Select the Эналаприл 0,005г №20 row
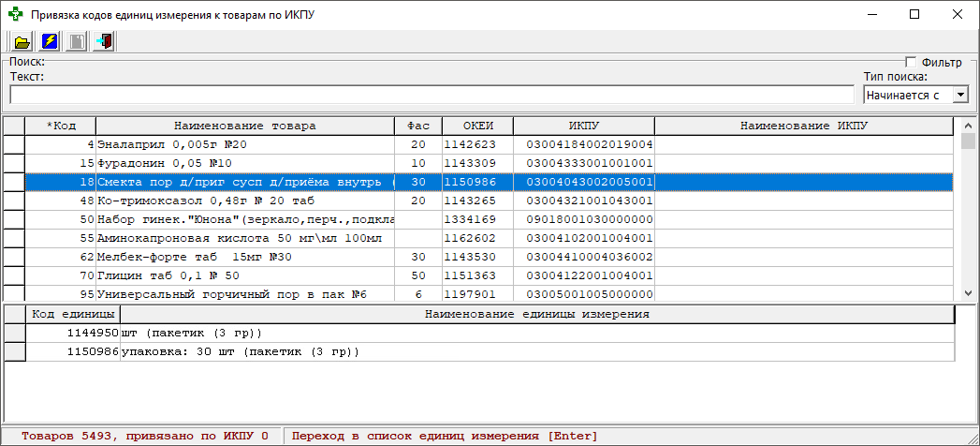This screenshot has width=980, height=446. tap(245, 145)
